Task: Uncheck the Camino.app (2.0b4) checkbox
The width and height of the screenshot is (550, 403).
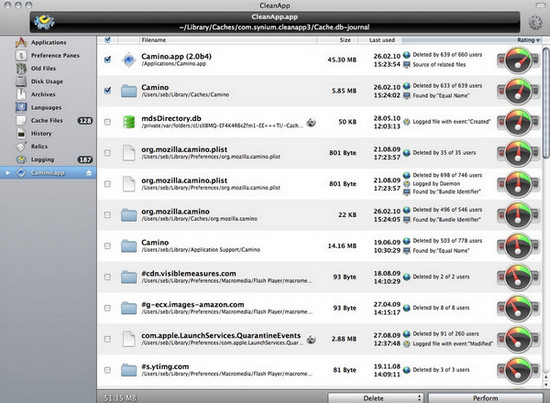Action: 108,59
